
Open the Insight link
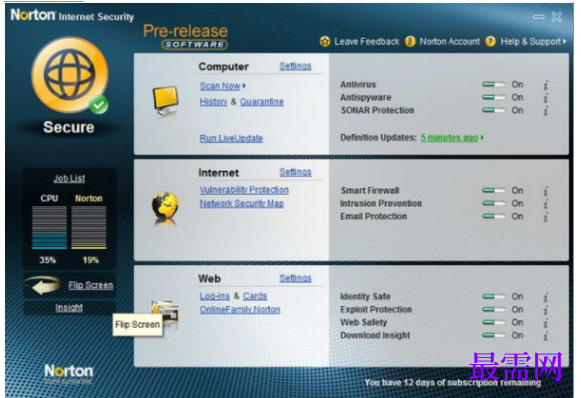pyautogui.click(x=69, y=308)
